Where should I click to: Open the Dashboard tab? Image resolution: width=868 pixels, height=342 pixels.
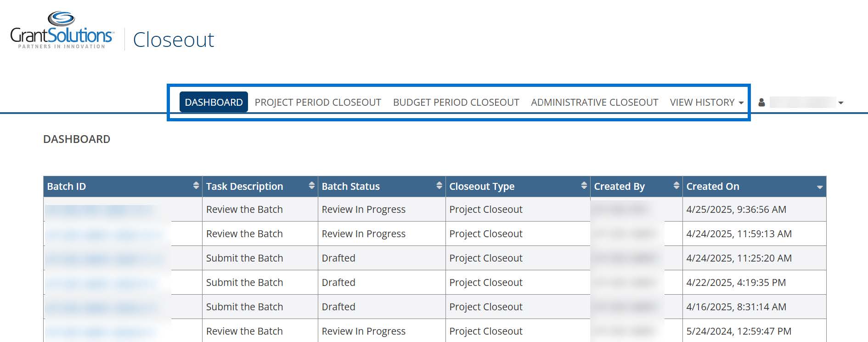click(214, 103)
